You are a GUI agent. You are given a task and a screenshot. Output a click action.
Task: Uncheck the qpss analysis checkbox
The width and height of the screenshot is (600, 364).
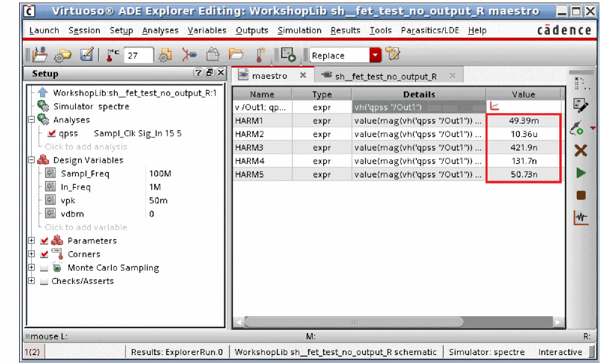[51, 133]
